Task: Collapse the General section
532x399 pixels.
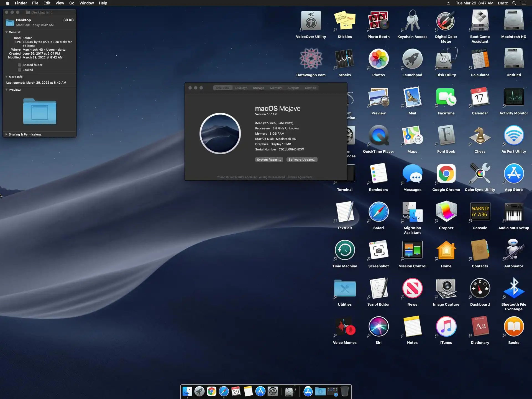Action: [6, 32]
